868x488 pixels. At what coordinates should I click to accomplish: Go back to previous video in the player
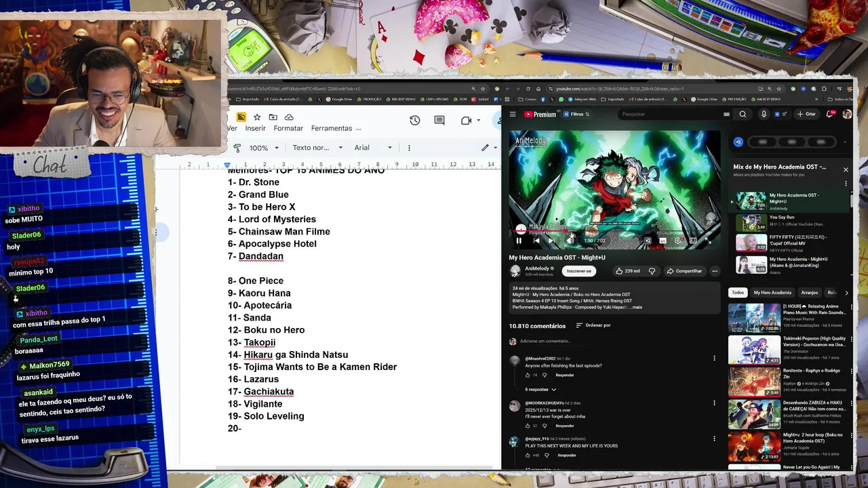(536, 241)
